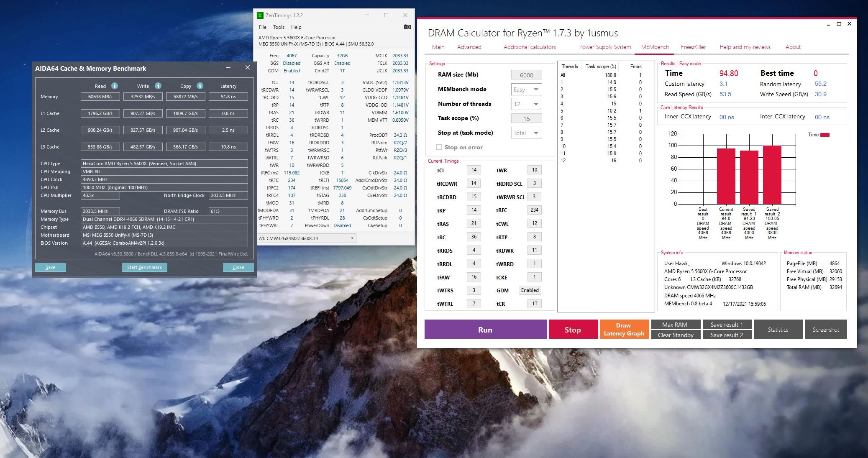Click the ZenTimings camera screenshot icon
868x458 pixels.
point(407,27)
